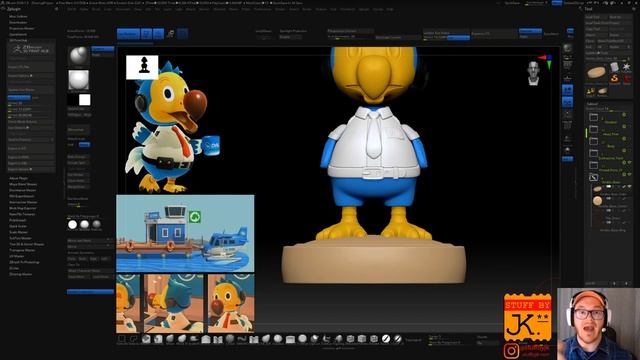The width and height of the screenshot is (640, 360).
Task: Click the white material sphere thumbnail below the brush
Action: (78, 80)
